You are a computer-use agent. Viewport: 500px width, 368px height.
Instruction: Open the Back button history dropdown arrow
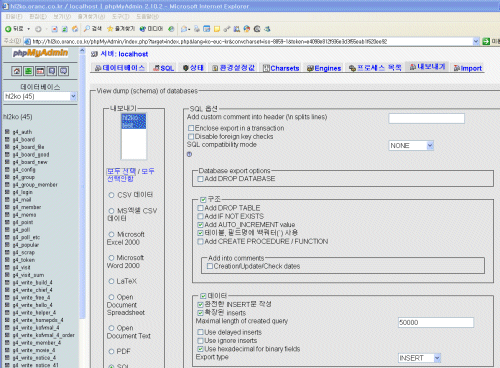(28, 29)
